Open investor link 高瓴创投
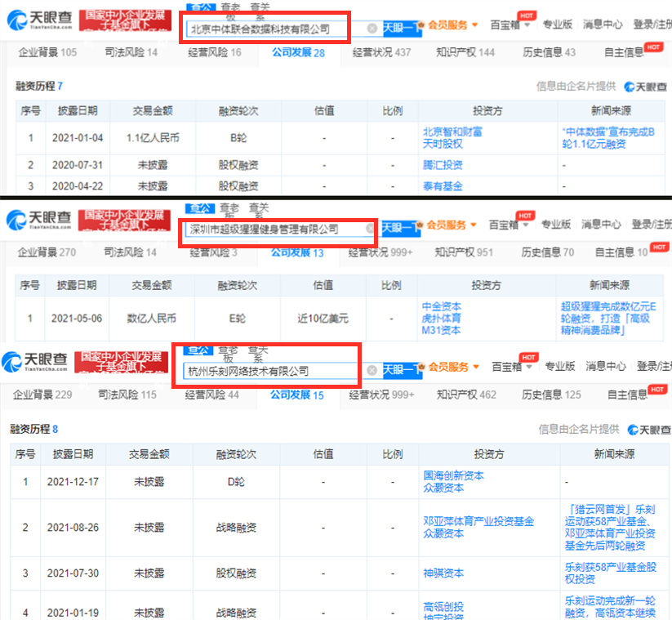Viewport: 672px width, 620px height. 443,607
